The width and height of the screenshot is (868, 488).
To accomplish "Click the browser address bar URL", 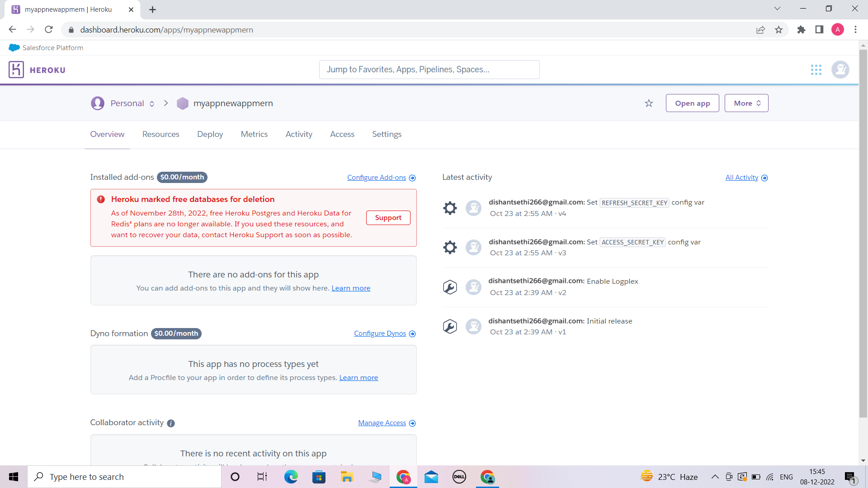I will [166, 29].
